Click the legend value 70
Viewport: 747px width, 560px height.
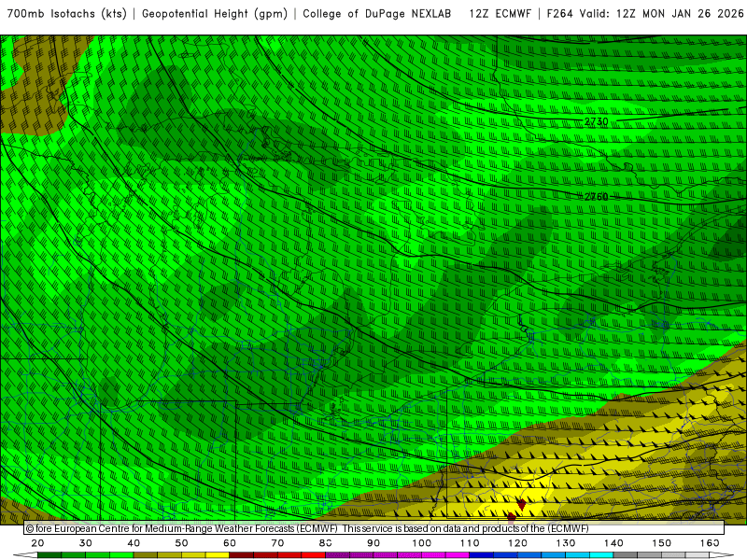277,543
